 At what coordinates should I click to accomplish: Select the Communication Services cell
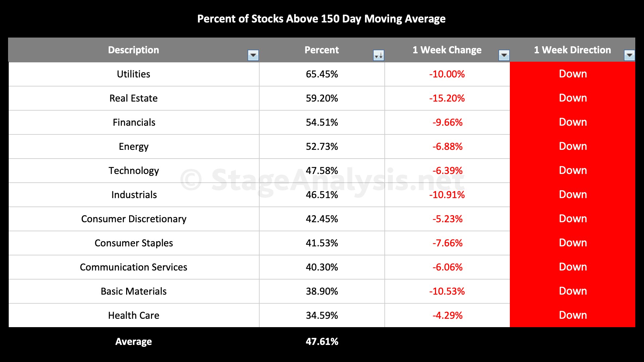133,267
